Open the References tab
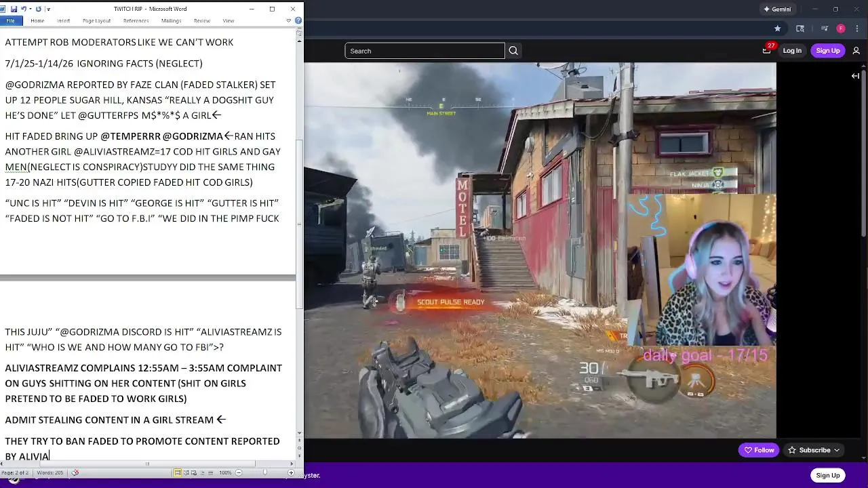The width and height of the screenshot is (868, 488). (136, 21)
